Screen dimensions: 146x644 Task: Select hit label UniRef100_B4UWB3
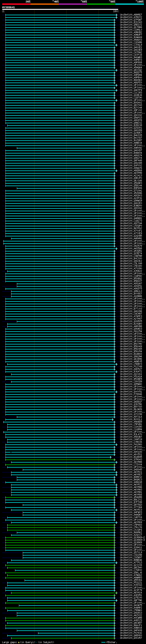pyautogui.click(x=131, y=58)
